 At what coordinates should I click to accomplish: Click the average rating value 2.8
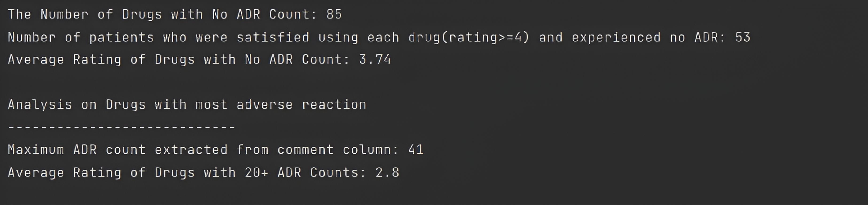point(387,172)
